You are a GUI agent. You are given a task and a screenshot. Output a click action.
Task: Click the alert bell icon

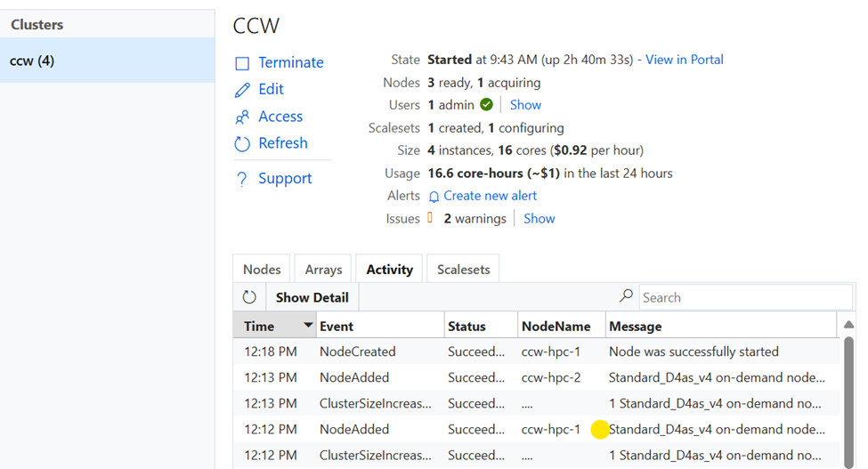tap(434, 197)
